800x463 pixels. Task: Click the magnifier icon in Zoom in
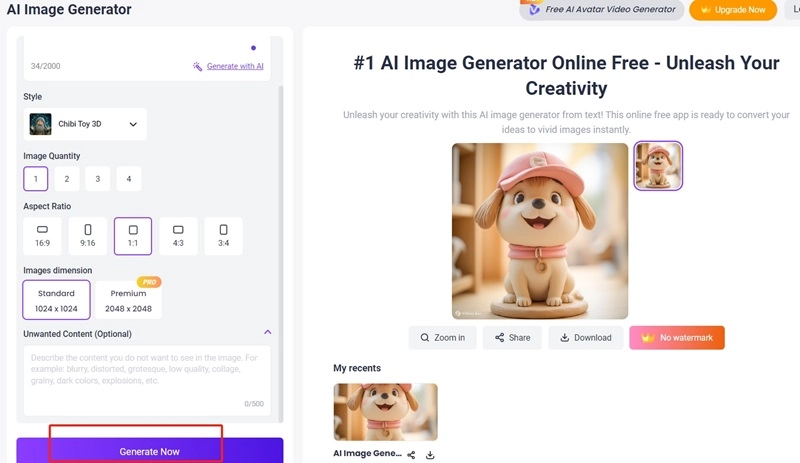coord(424,337)
